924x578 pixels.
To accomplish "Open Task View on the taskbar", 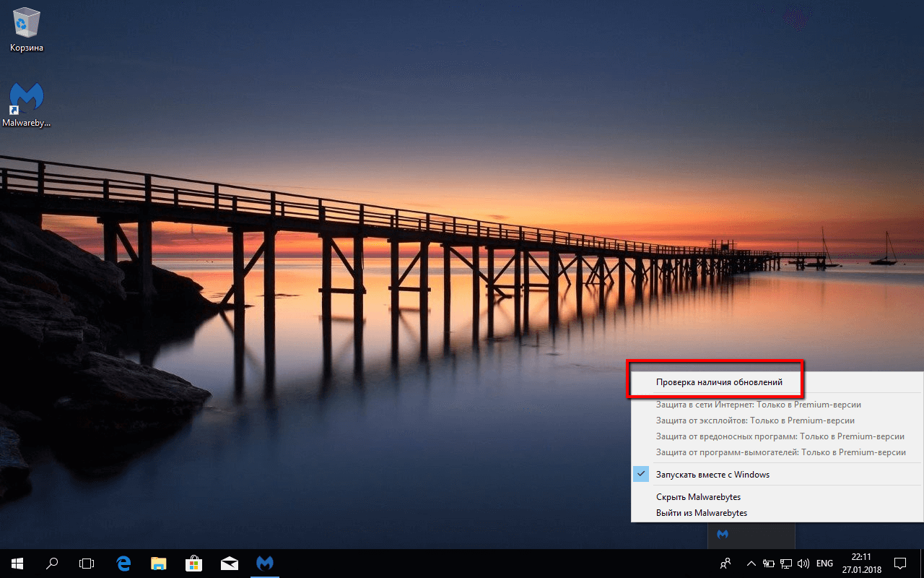I will pos(87,563).
